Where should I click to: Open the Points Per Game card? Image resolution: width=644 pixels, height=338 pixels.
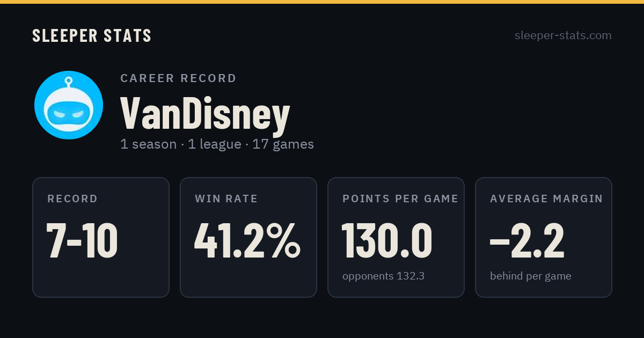pos(396,237)
